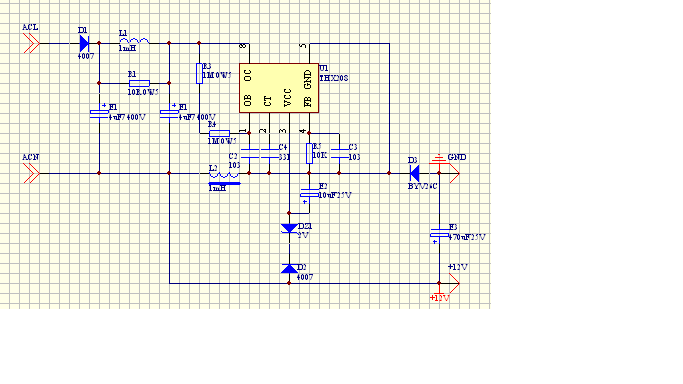Image resolution: width=683 pixels, height=384 pixels.
Task: Select capacitor C3 103
Action: click(x=339, y=153)
